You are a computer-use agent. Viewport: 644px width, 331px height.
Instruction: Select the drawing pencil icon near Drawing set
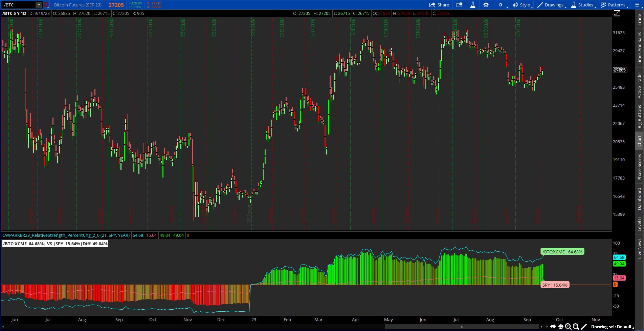(x=583, y=327)
